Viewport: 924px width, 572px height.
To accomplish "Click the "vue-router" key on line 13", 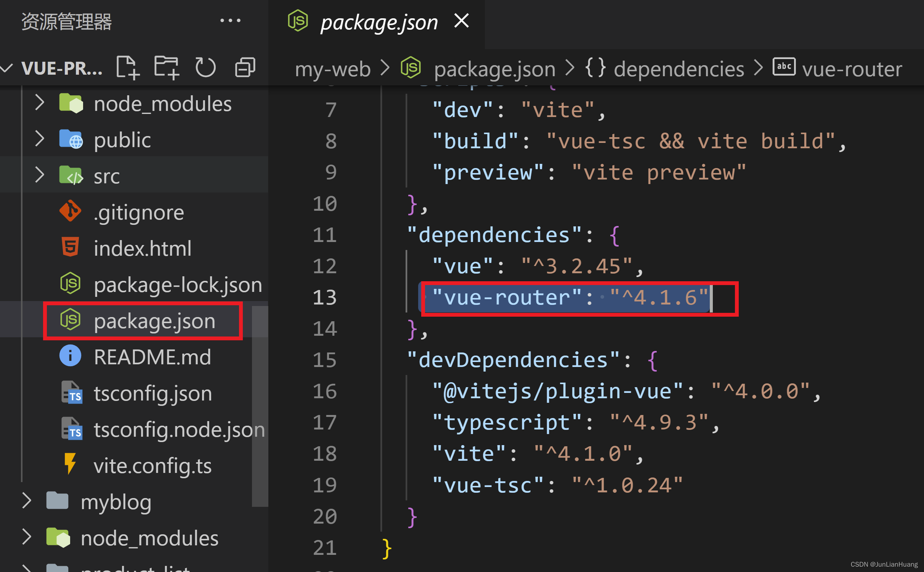I will pos(507,297).
